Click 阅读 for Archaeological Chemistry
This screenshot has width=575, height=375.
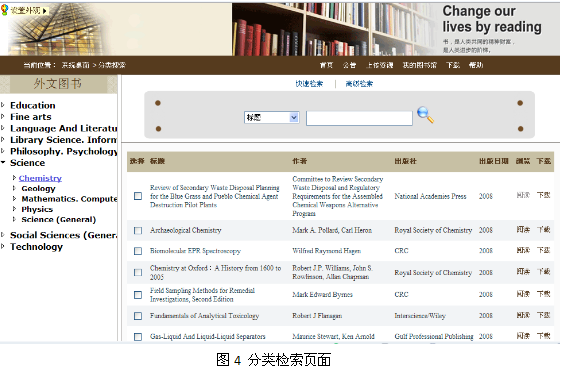click(x=523, y=230)
